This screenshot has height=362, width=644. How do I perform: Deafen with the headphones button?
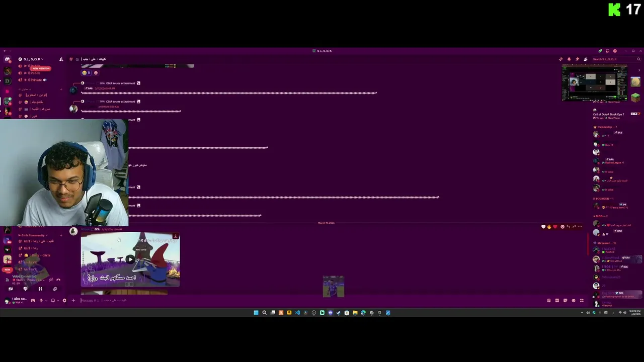coord(53,301)
